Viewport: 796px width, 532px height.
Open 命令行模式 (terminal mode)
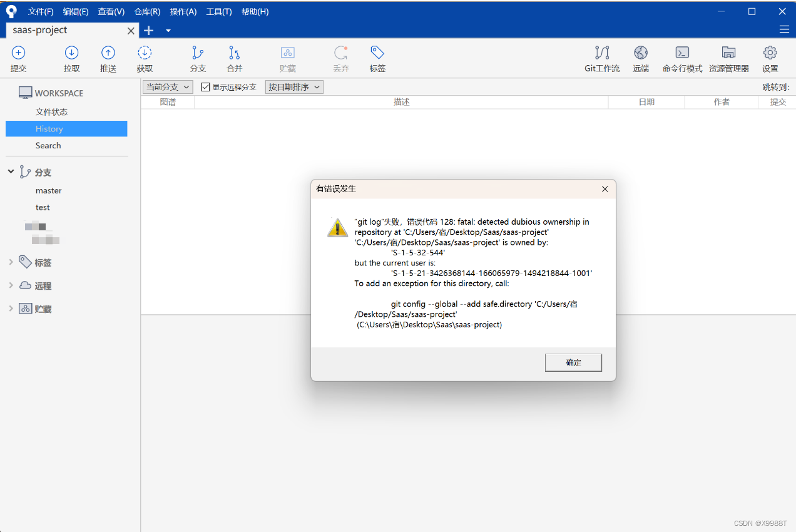point(681,58)
